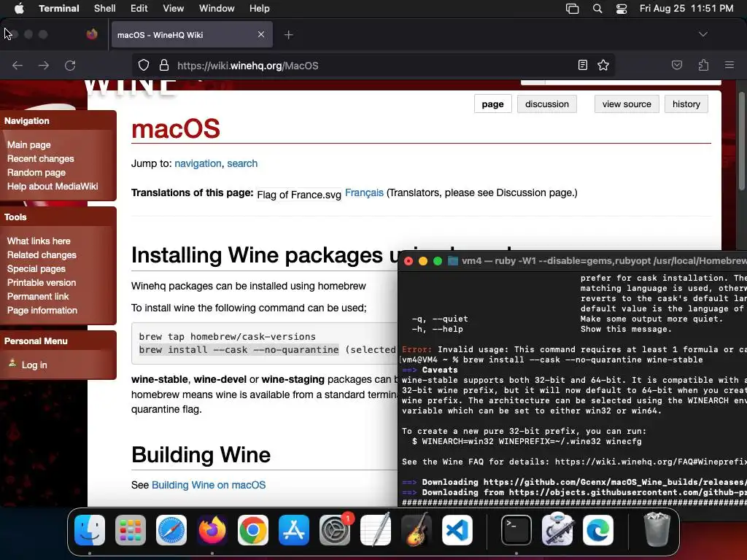Open Finder from the Dock
Image resolution: width=747 pixels, height=560 pixels.
click(90, 530)
